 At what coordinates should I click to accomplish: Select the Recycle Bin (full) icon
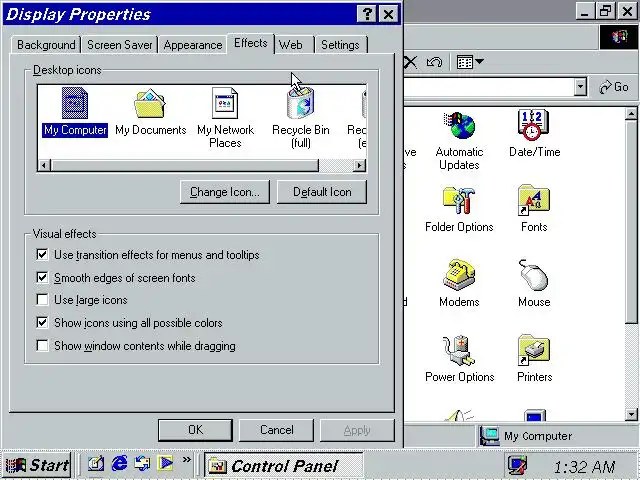(300, 118)
